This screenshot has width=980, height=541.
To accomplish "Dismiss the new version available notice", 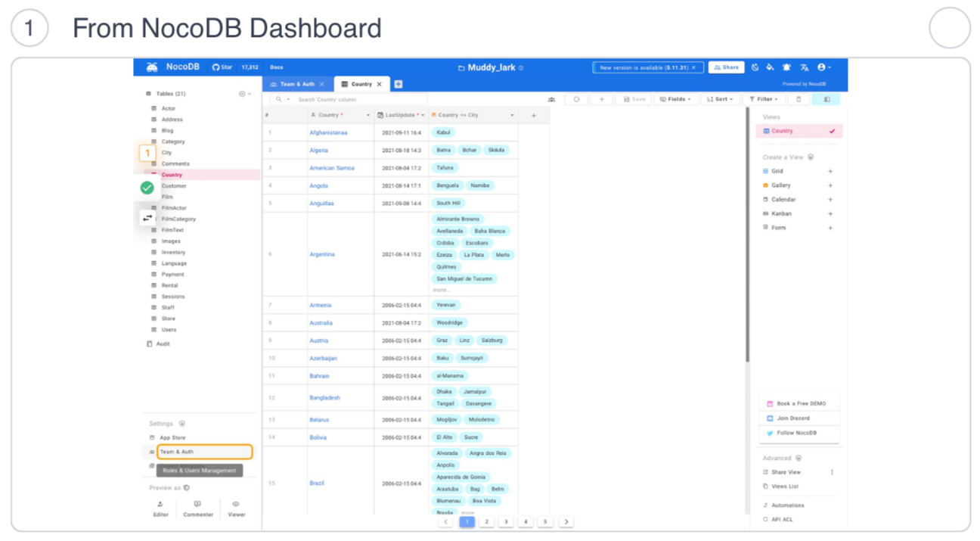I will tap(693, 67).
